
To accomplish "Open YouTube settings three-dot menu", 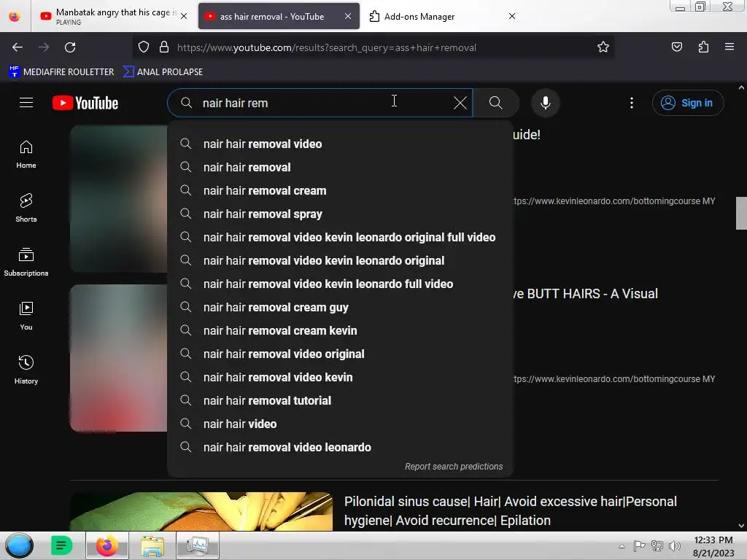I will coord(632,103).
